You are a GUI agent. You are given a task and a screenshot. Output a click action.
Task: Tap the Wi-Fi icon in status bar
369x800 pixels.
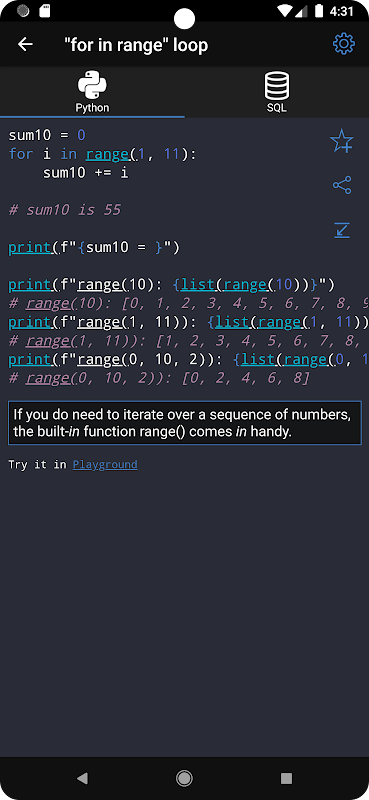tap(285, 11)
